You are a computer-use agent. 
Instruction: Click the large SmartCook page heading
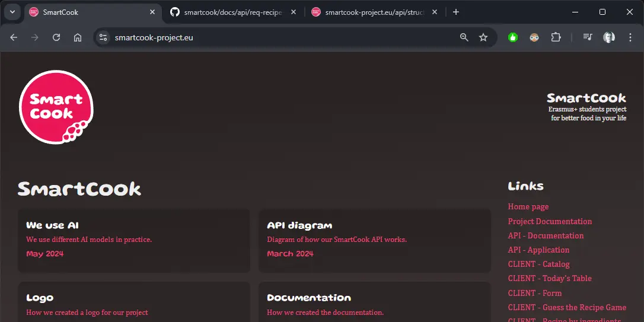pyautogui.click(x=79, y=189)
